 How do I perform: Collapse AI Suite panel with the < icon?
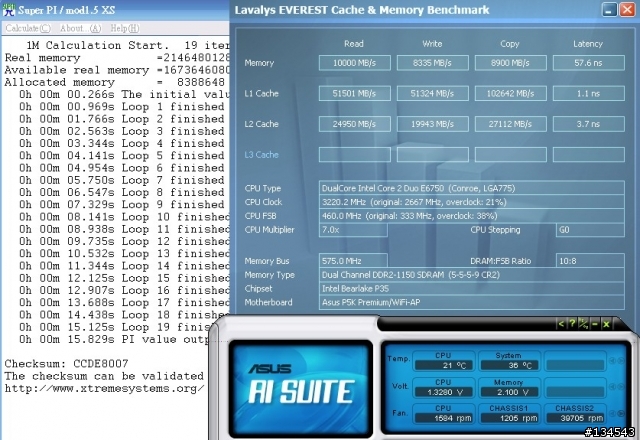click(561, 324)
